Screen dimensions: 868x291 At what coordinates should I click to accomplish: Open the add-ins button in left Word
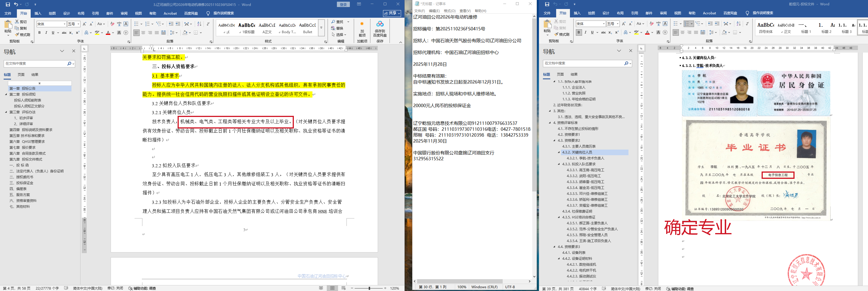click(x=362, y=29)
